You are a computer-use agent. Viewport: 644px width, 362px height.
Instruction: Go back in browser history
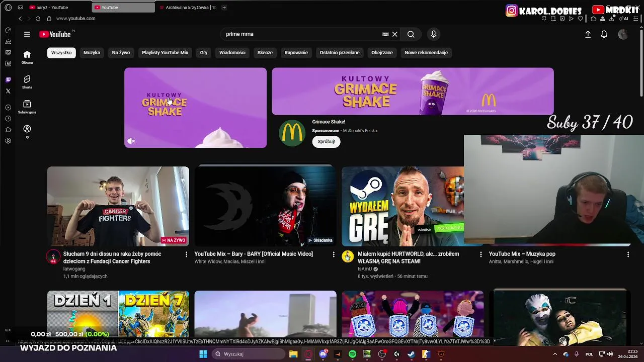pyautogui.click(x=20, y=19)
